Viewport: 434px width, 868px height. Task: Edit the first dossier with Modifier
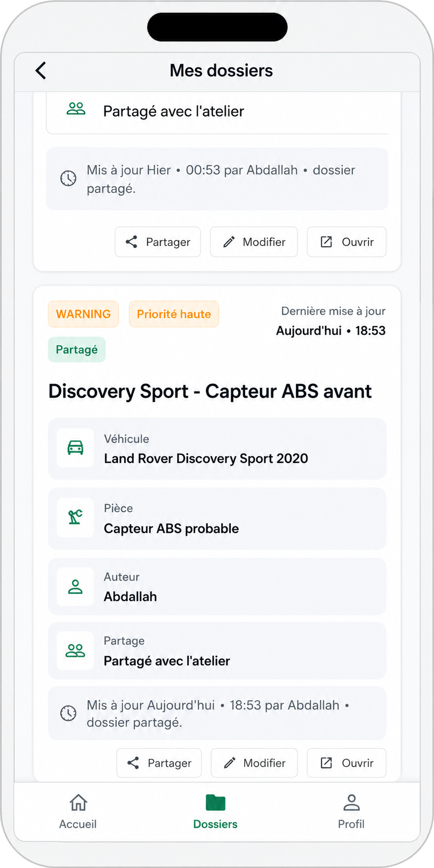(254, 242)
